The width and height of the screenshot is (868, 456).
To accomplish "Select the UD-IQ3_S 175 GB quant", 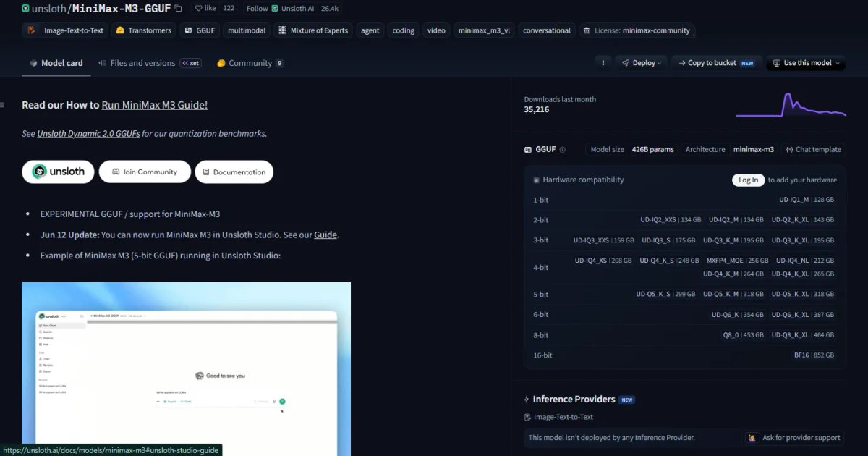I will [x=668, y=240].
